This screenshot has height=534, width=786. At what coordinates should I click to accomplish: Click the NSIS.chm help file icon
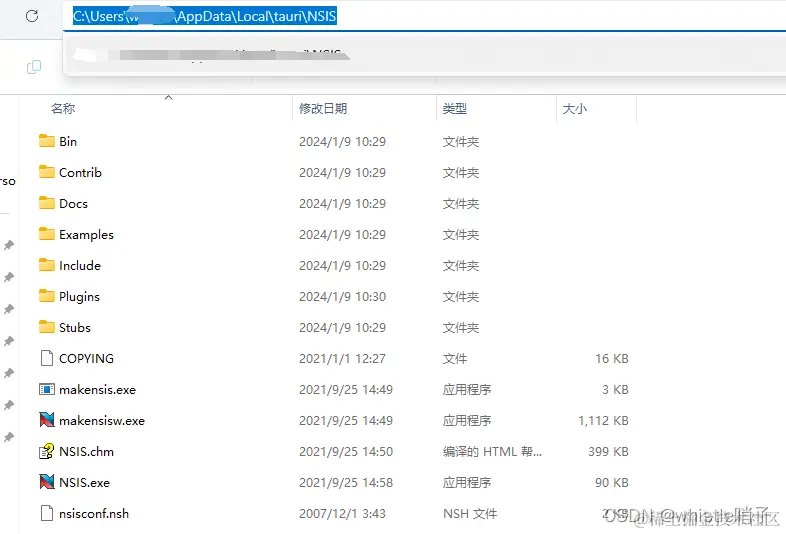[x=47, y=451]
